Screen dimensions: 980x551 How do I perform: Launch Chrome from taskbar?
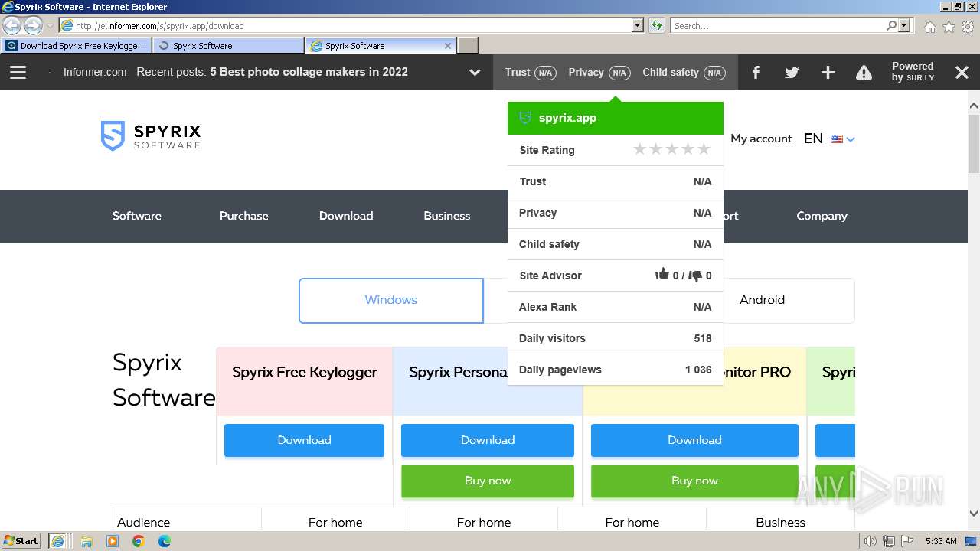coord(139,541)
